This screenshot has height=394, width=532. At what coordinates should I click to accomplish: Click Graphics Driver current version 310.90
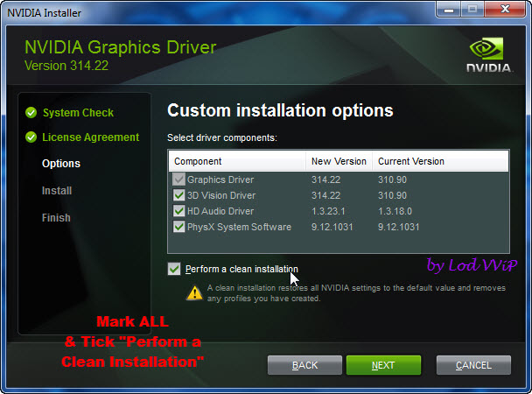coord(392,179)
